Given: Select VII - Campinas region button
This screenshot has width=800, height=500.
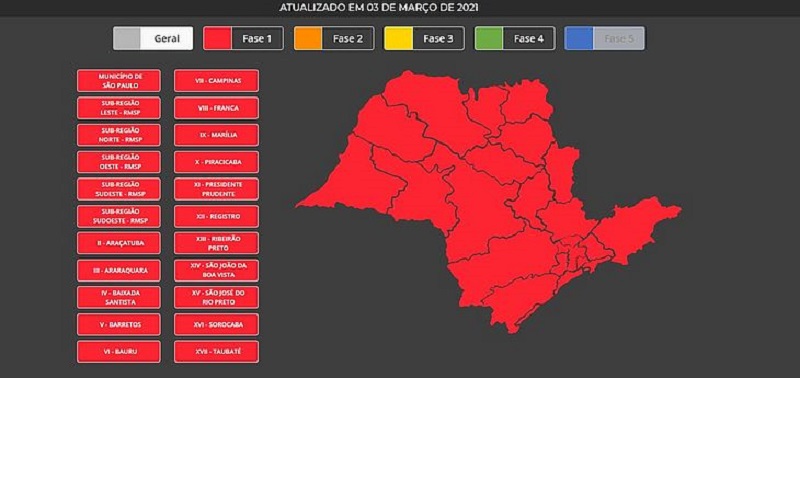Looking at the screenshot, I should coord(216,81).
